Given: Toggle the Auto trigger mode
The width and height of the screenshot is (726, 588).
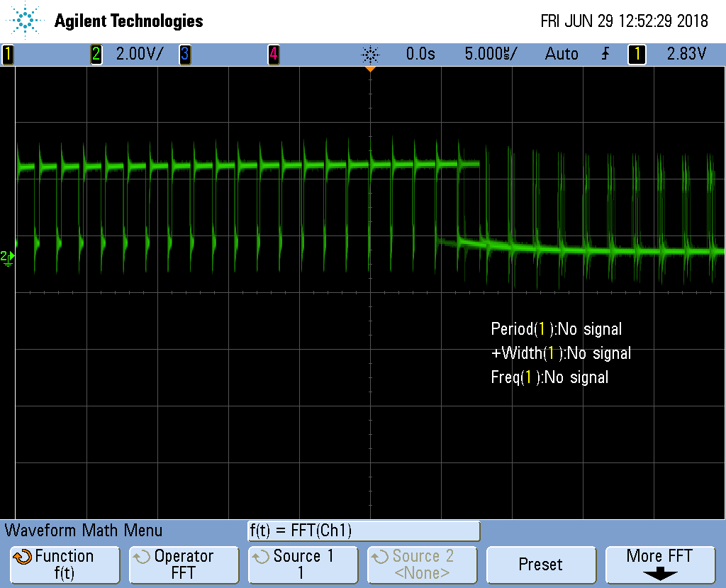Looking at the screenshot, I should 562,55.
